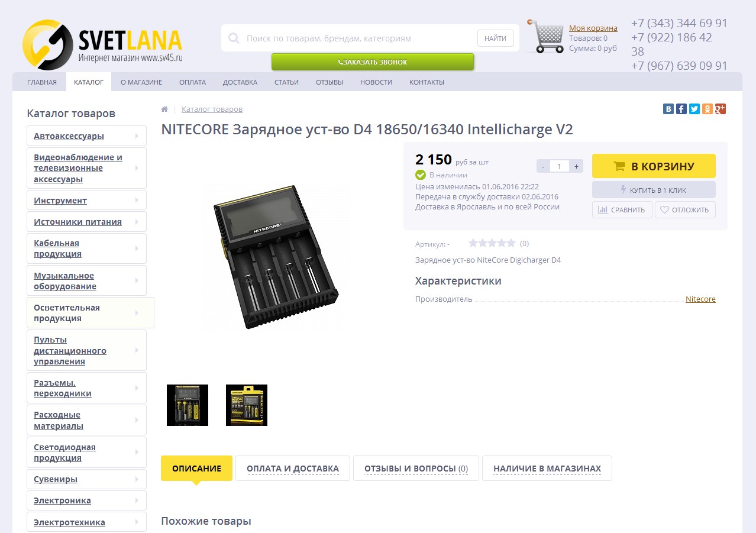This screenshot has height=533, width=756.
Task: Decrease quantity with minus button
Action: (x=543, y=166)
